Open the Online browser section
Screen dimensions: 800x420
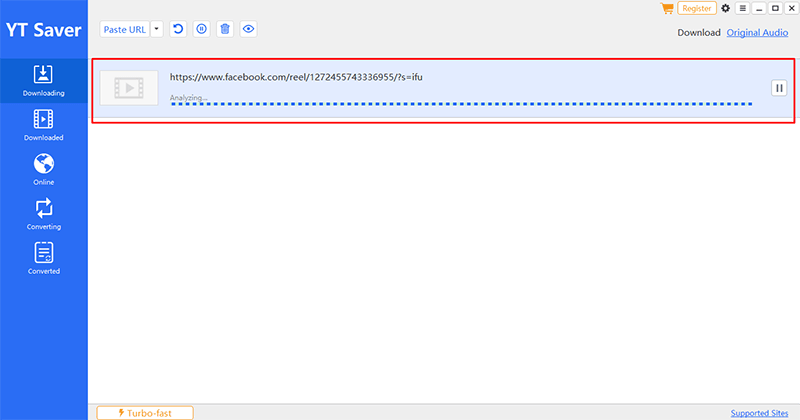point(43,169)
